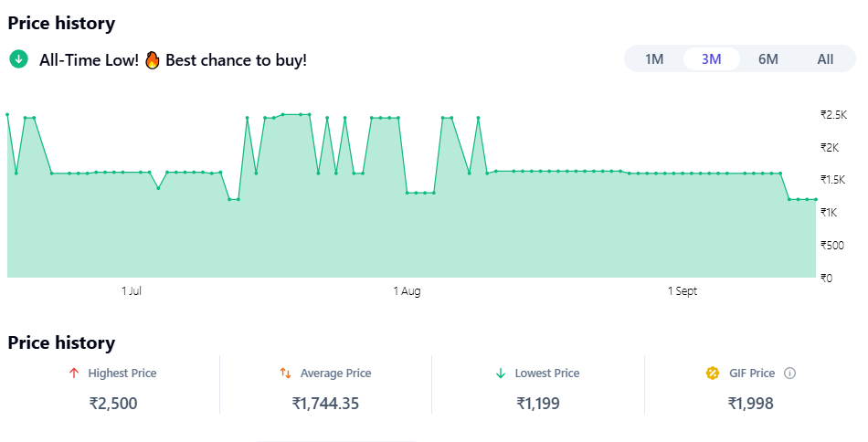Click the ₹2,500 highest price value
The height and width of the screenshot is (442, 868).
coord(113,403)
